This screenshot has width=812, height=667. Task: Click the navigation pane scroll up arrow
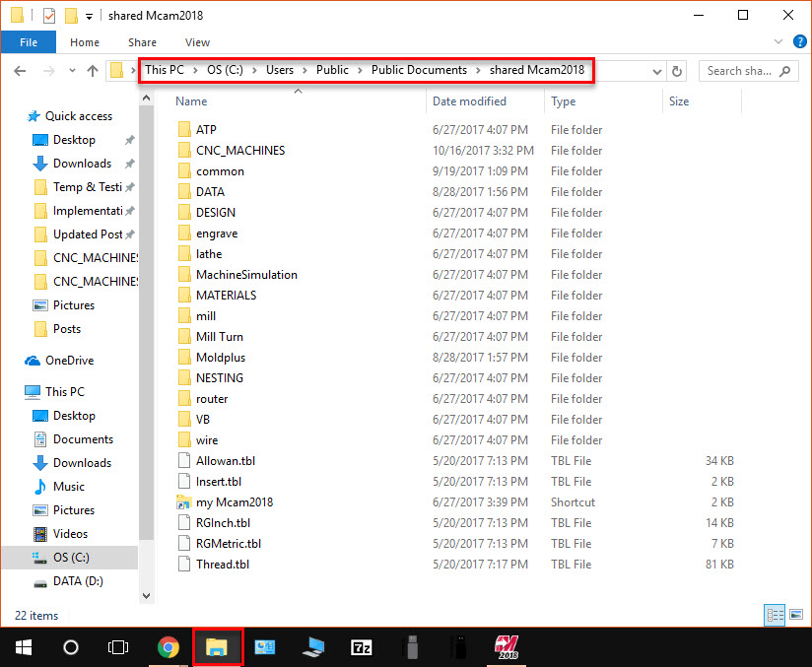click(147, 98)
